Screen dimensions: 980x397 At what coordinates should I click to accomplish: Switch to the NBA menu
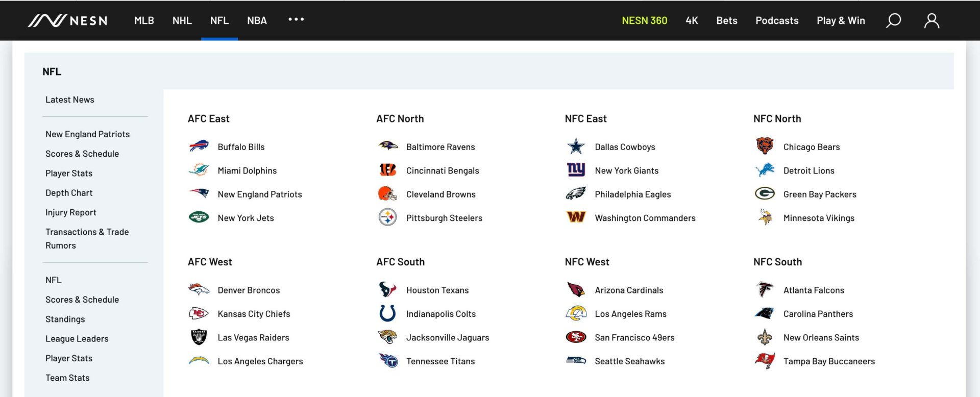[x=257, y=20]
